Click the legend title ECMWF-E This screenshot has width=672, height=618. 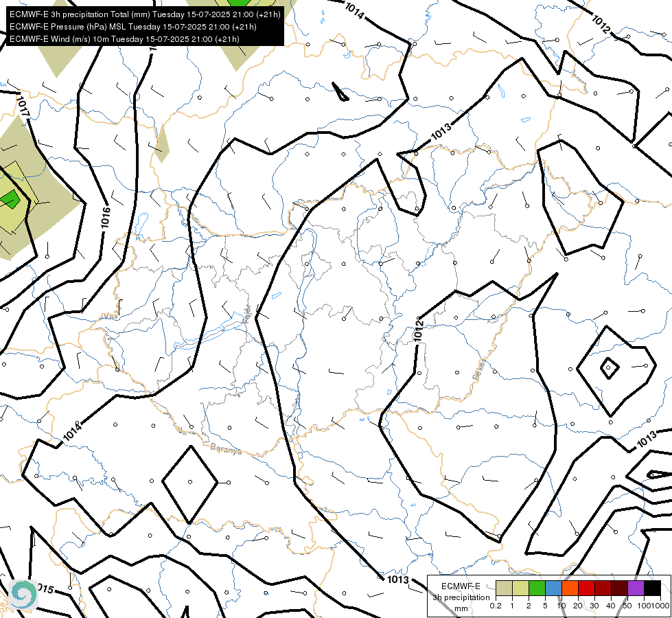(461, 586)
